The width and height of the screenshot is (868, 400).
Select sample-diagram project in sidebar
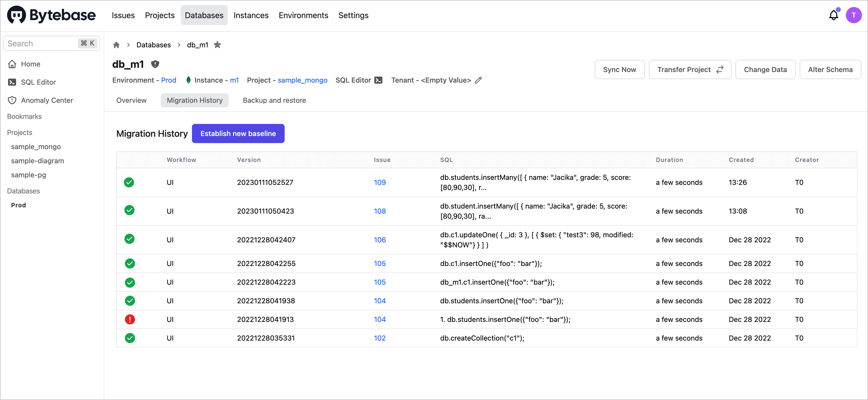tap(37, 161)
